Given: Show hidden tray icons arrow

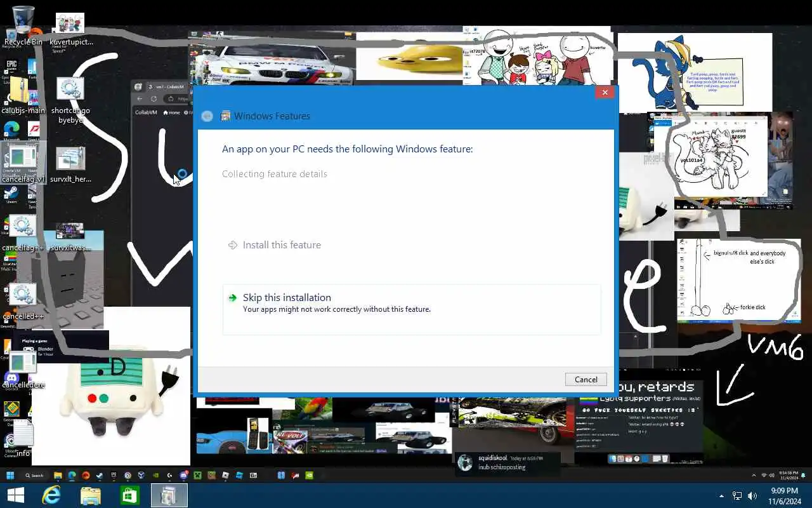Looking at the screenshot, I should 721,496.
